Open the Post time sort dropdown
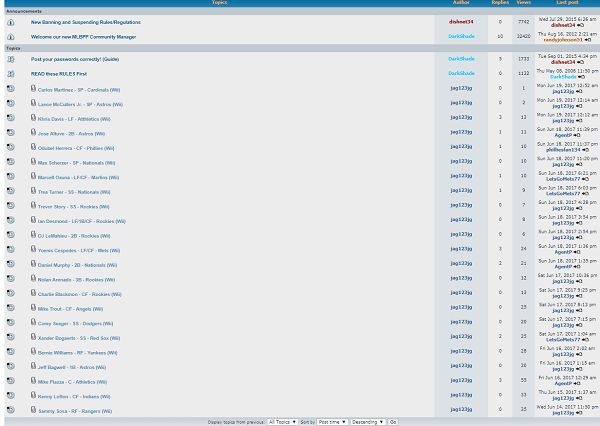600x426 pixels. click(332, 422)
